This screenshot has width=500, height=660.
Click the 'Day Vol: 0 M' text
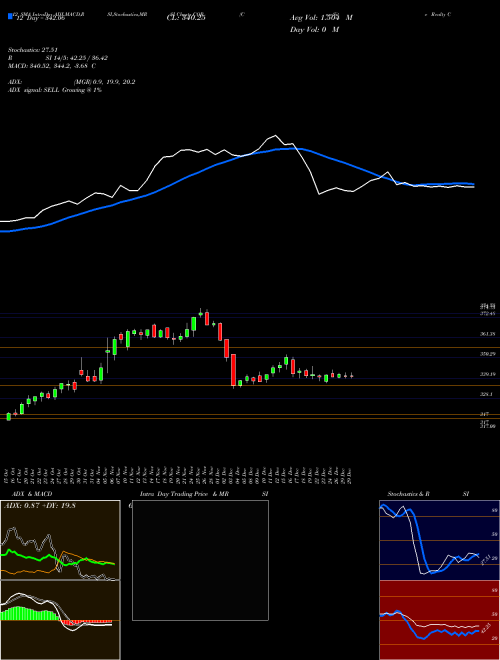[314, 29]
